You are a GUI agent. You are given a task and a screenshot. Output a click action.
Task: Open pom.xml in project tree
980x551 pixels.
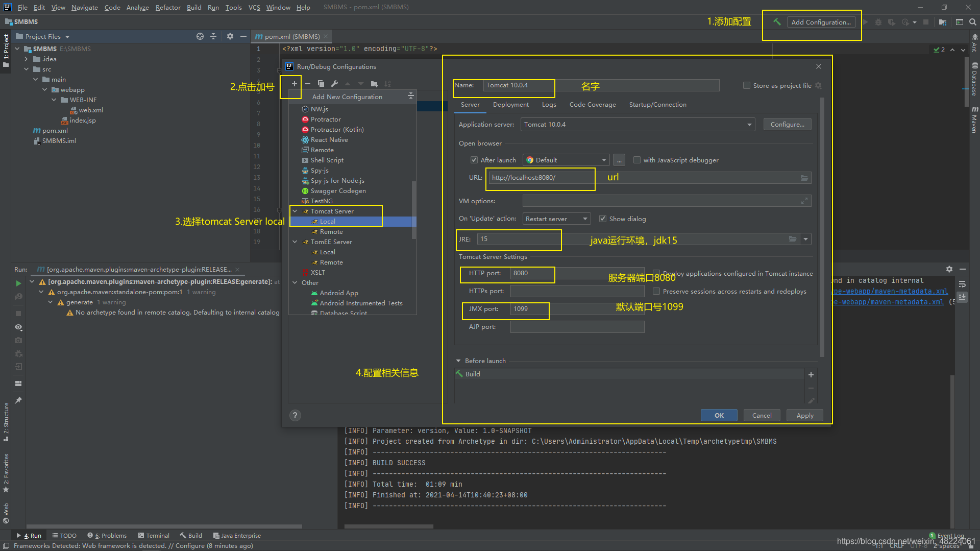[55, 130]
